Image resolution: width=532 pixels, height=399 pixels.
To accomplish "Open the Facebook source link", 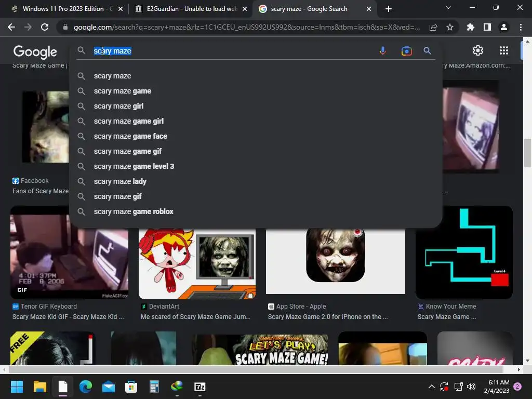I will (31, 181).
